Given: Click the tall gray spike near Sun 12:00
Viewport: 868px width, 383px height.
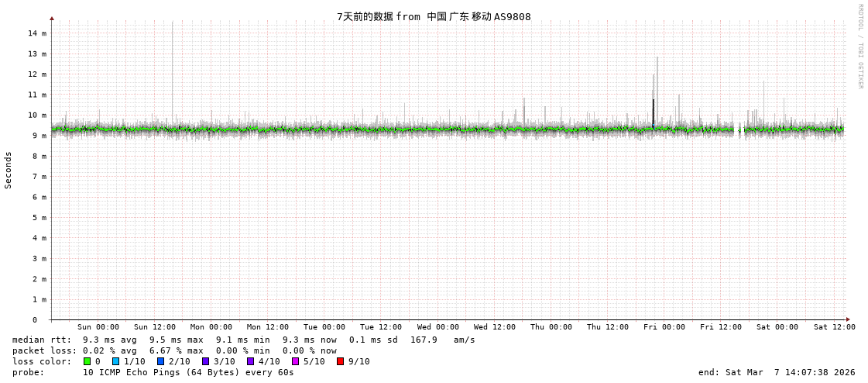Looking at the screenshot, I should click(x=172, y=72).
